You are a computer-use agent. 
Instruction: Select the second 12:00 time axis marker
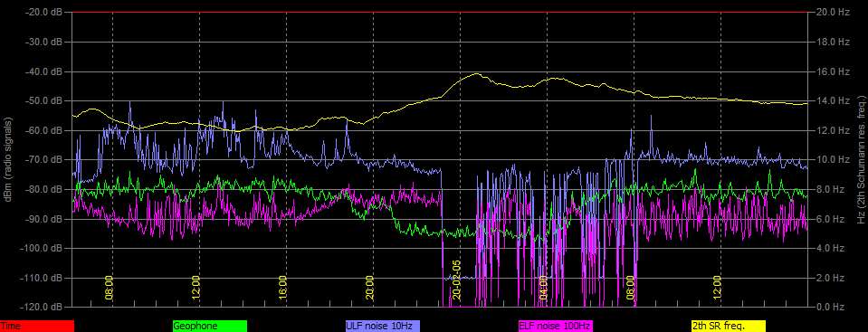tap(717, 287)
